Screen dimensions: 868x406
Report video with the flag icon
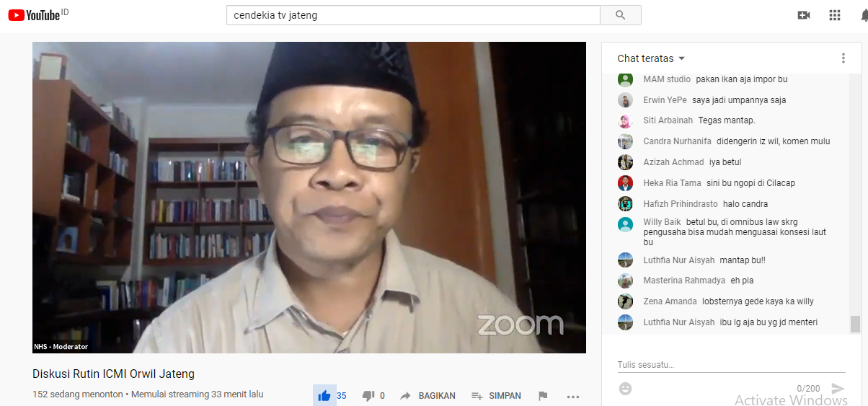(x=543, y=396)
